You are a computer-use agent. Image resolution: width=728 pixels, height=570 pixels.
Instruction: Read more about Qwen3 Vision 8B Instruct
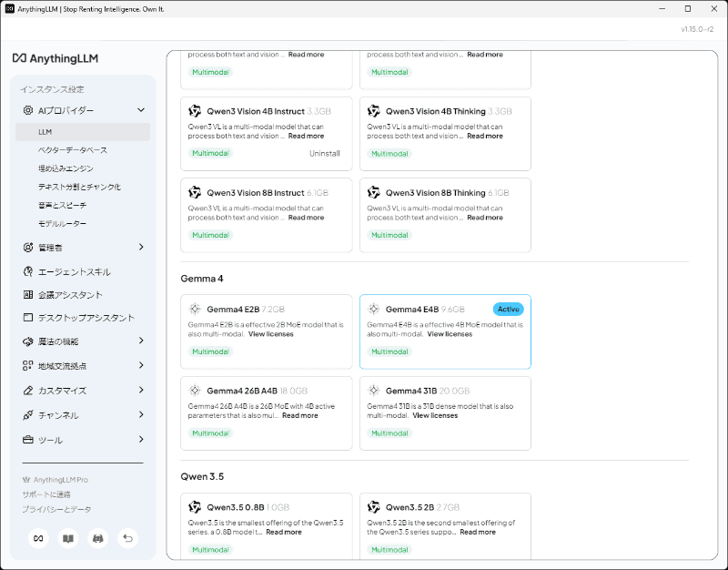(x=306, y=218)
